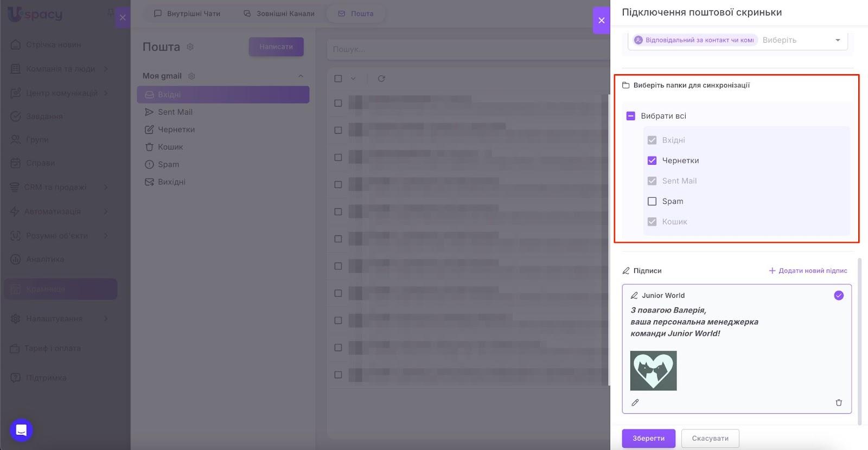Toggle the Вхідні sync checkbox
This screenshot has width=868, height=450.
click(x=652, y=140)
